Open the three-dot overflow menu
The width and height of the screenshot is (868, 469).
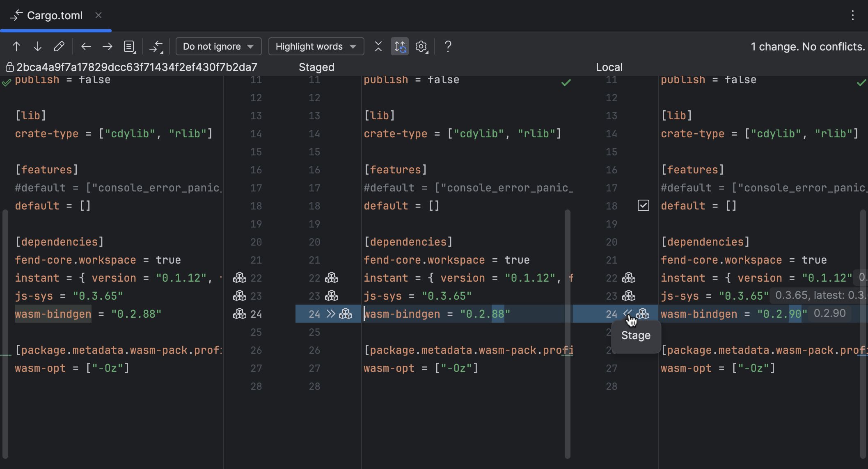click(x=852, y=16)
